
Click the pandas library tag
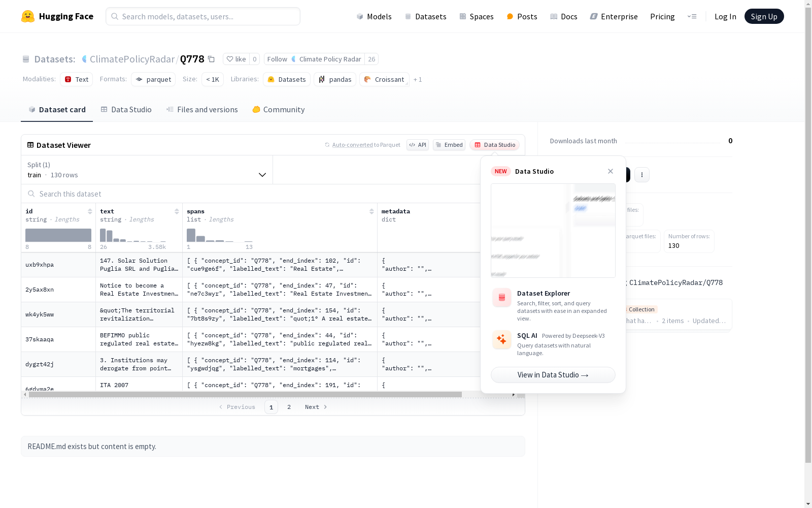click(335, 79)
